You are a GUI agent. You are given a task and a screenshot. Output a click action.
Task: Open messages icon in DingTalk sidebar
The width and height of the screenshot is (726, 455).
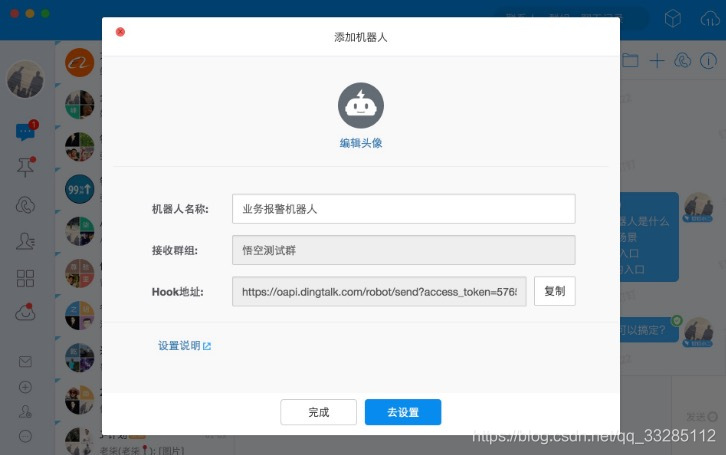(x=25, y=132)
